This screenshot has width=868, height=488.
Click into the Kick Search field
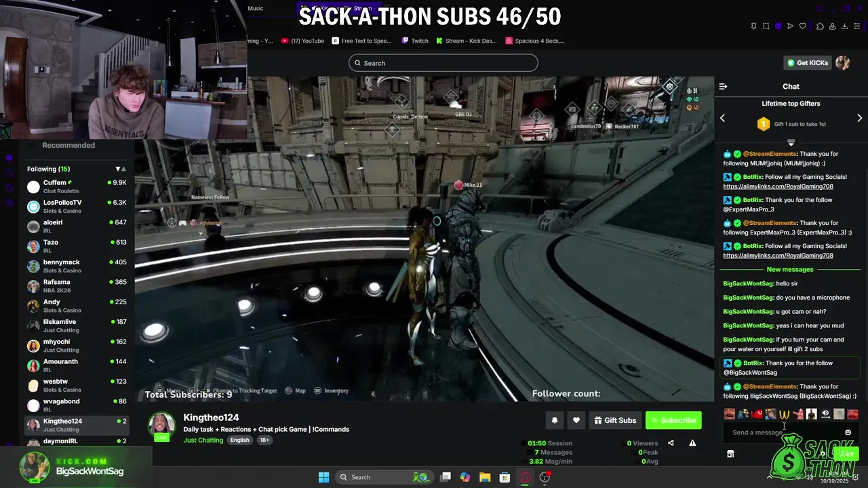(x=443, y=63)
